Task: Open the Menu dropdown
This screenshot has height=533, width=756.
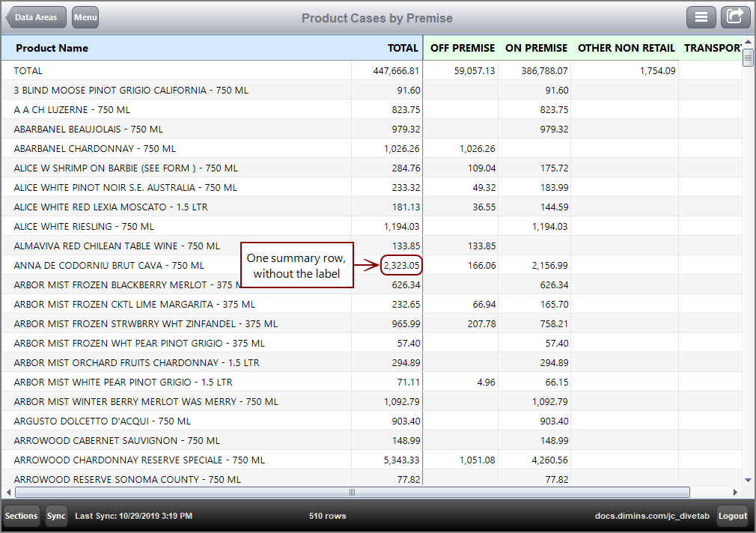Action: click(85, 16)
